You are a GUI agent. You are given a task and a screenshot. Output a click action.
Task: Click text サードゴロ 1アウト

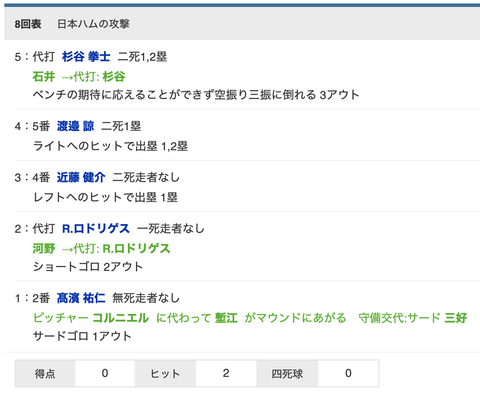[82, 336]
